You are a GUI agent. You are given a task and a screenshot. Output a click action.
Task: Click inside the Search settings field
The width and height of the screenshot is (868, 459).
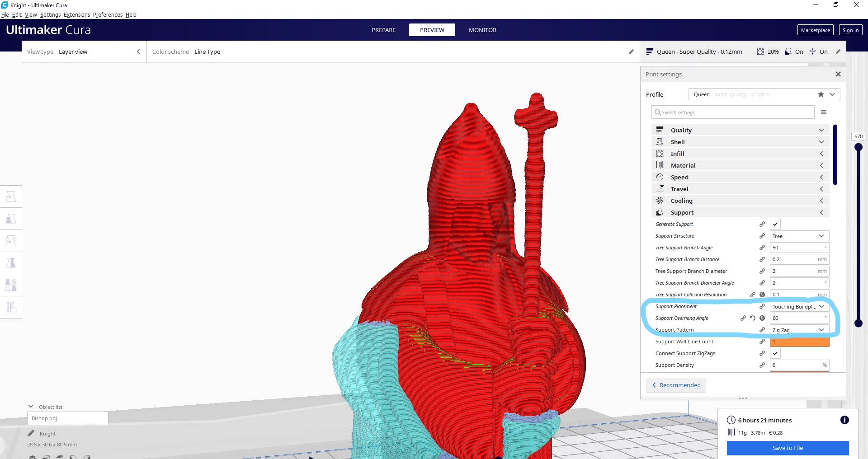732,112
